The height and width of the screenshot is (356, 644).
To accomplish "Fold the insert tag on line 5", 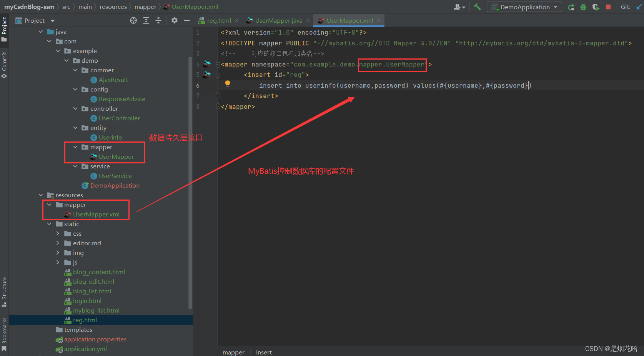I will point(218,75).
